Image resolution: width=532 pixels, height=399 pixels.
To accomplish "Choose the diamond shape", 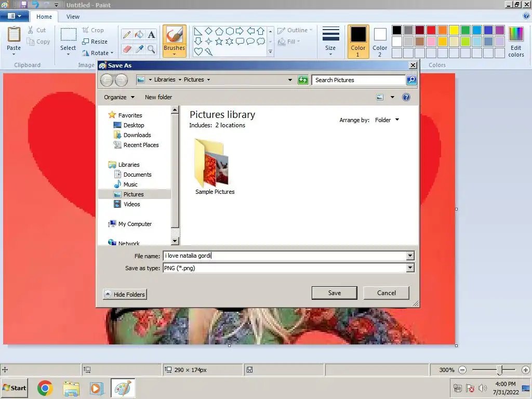I will click(x=209, y=31).
